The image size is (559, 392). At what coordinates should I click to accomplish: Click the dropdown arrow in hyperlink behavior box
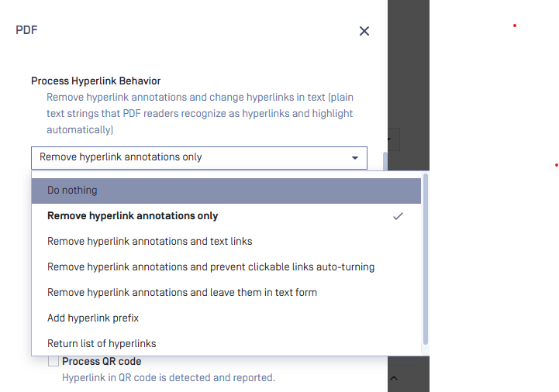click(x=355, y=157)
